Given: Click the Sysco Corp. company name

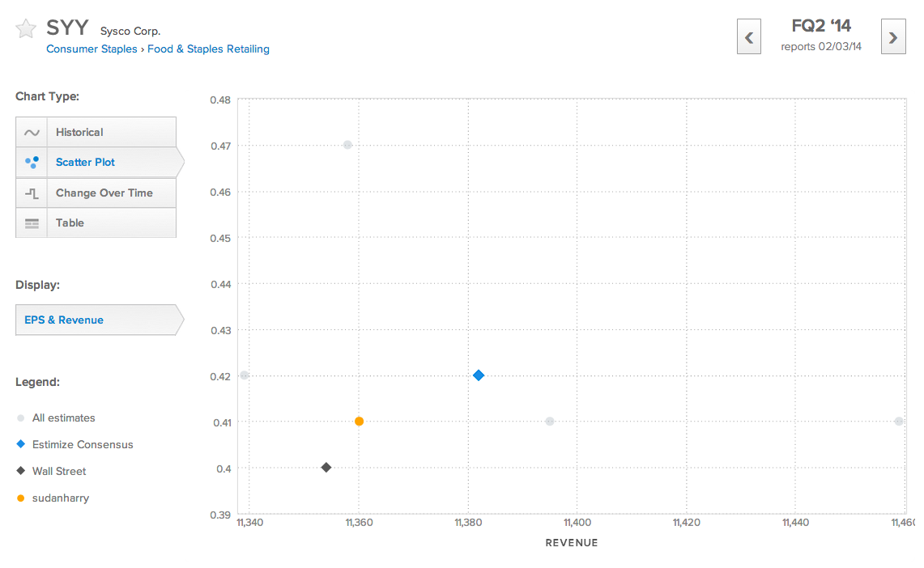Looking at the screenshot, I should pos(130,32).
